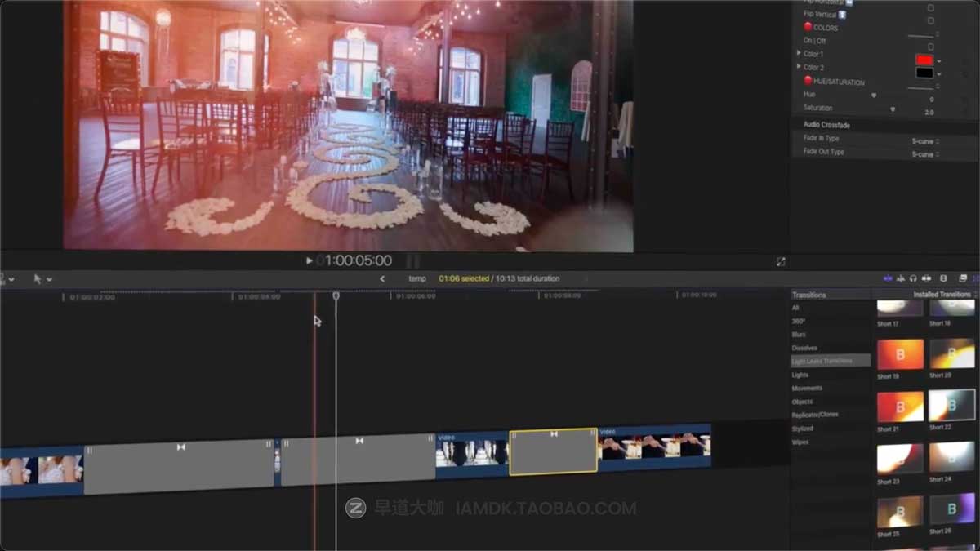Select the Blurs category
The height and width of the screenshot is (551, 980).
pos(799,335)
